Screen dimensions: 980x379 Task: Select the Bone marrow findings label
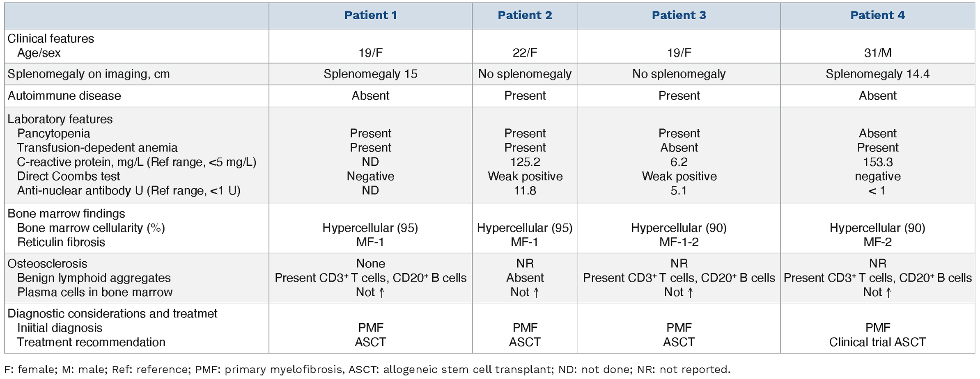tap(66, 214)
